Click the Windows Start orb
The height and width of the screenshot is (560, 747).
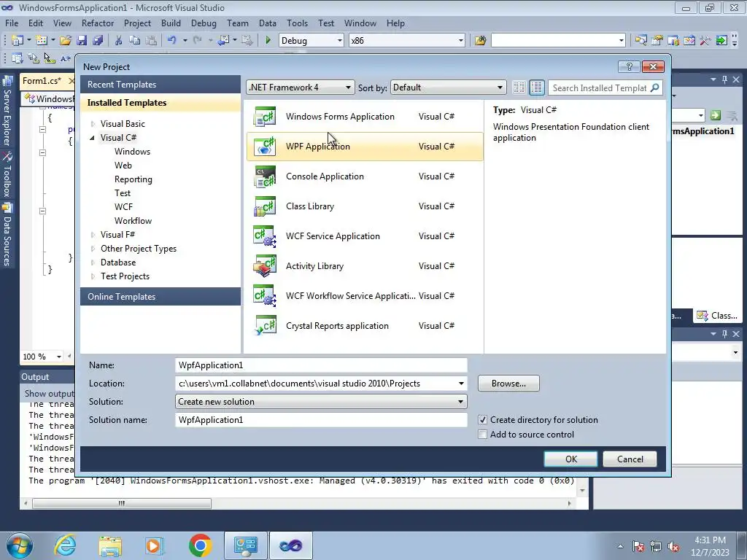tap(19, 545)
